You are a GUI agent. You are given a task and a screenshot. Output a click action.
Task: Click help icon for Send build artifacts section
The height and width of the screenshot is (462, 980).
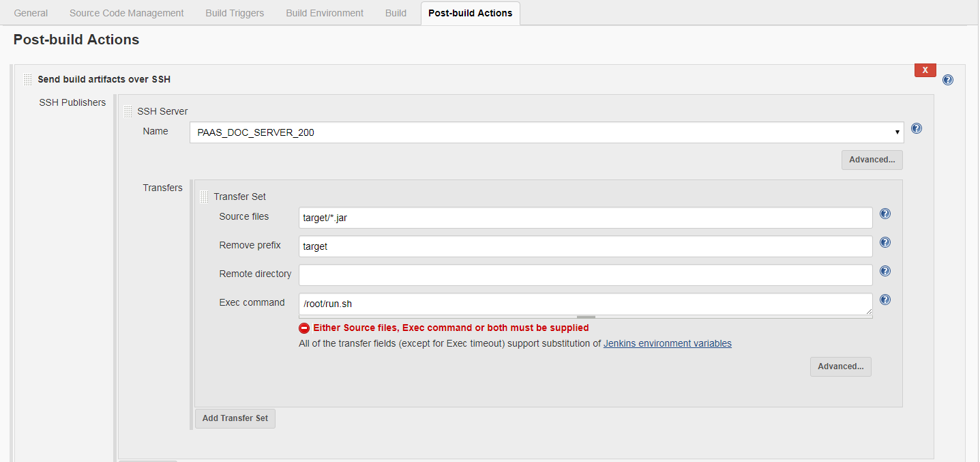pyautogui.click(x=947, y=80)
